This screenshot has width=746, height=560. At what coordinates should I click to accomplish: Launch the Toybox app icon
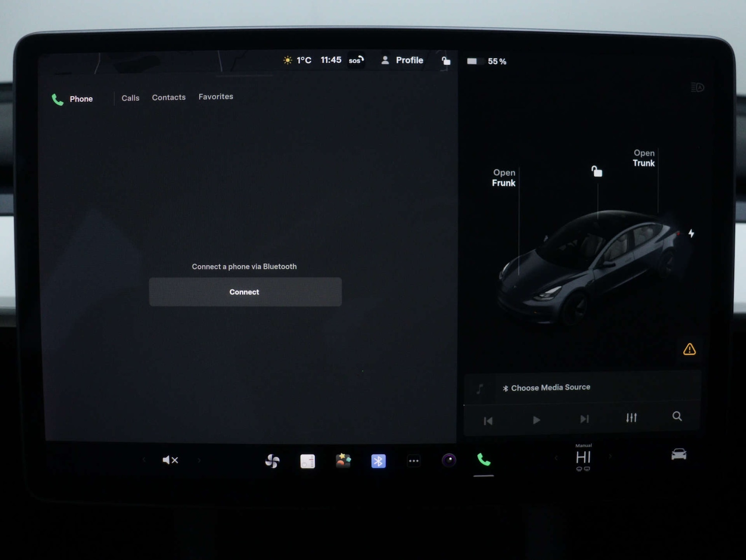tap(343, 461)
